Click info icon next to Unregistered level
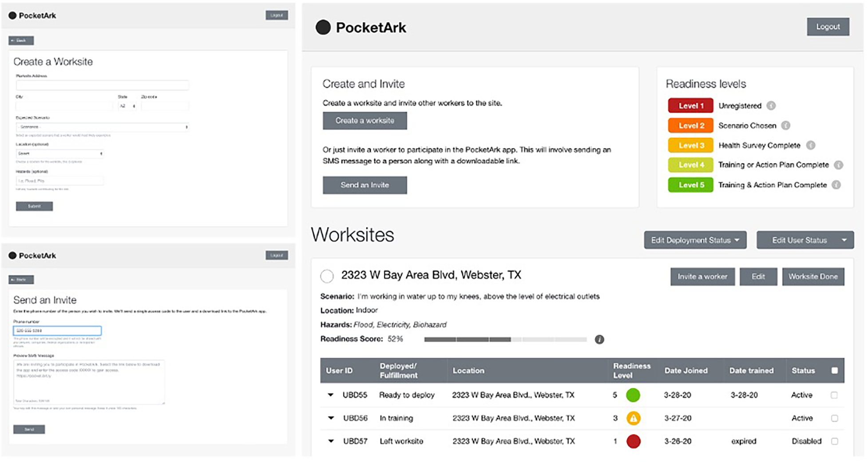The height and width of the screenshot is (464, 868). (771, 106)
